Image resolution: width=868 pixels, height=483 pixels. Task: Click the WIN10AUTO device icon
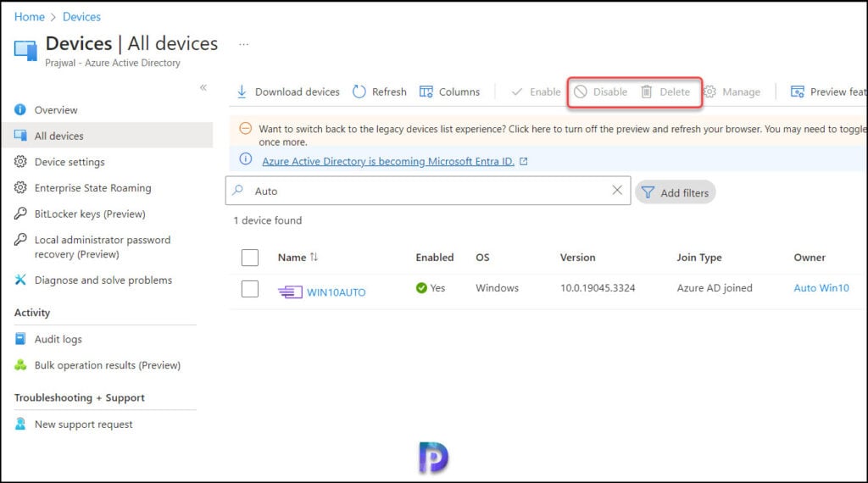tap(290, 291)
